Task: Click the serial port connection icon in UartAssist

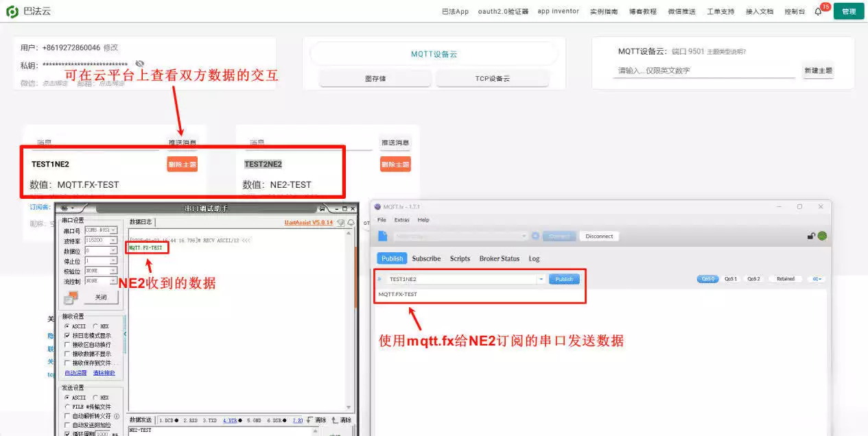Action: click(72, 298)
